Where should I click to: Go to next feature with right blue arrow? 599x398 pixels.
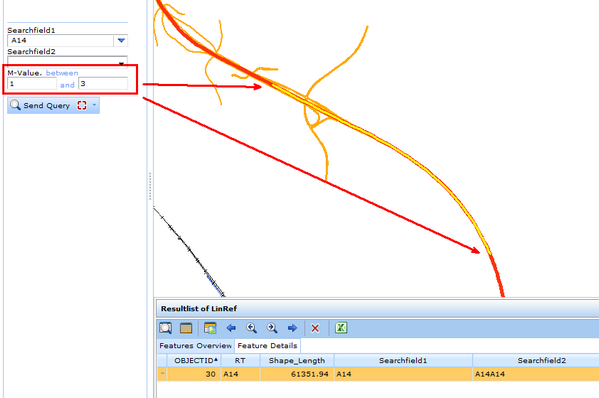292,328
